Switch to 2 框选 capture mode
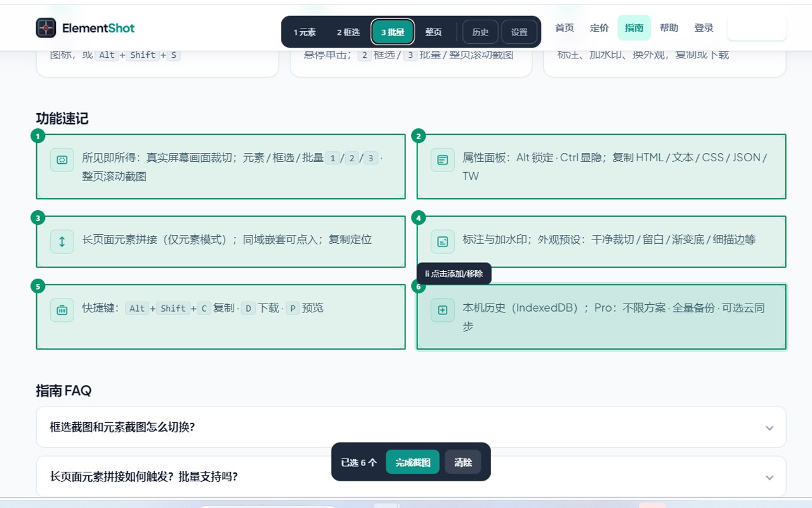This screenshot has height=508, width=812. click(348, 32)
